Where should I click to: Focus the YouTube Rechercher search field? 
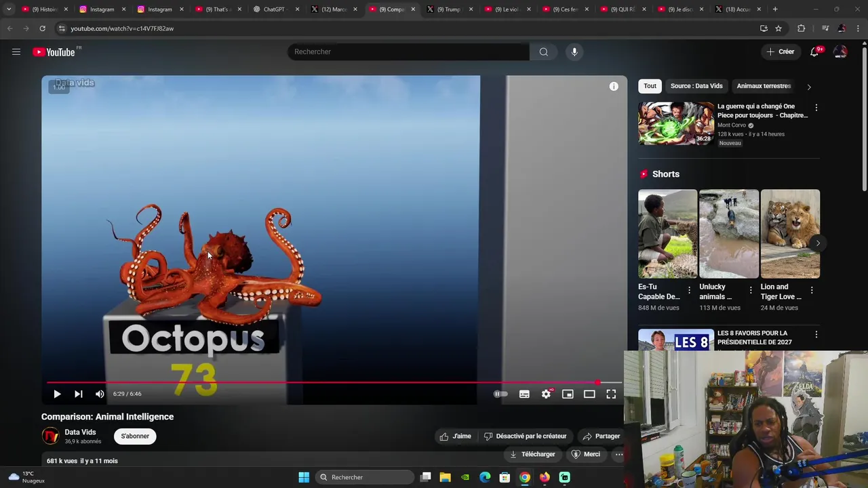pos(408,52)
